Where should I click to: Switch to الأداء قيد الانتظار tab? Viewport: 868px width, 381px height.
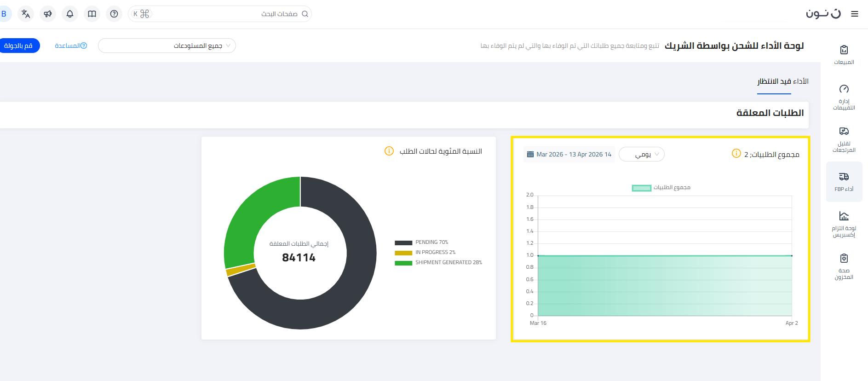[x=782, y=81]
